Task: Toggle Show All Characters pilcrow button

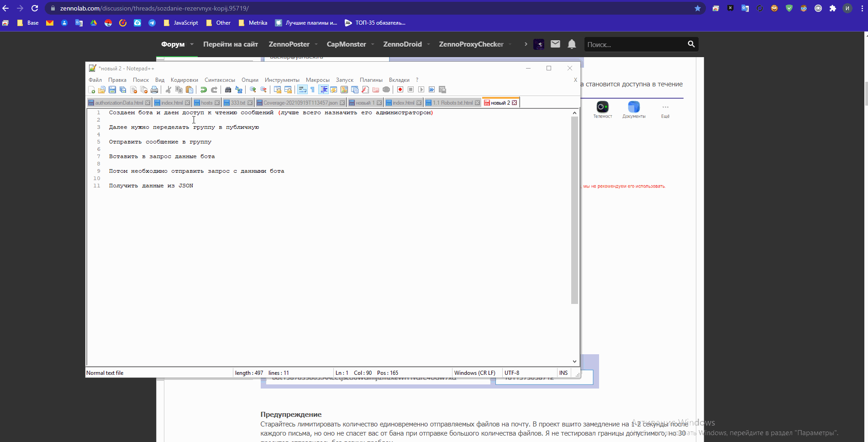Action: click(313, 90)
